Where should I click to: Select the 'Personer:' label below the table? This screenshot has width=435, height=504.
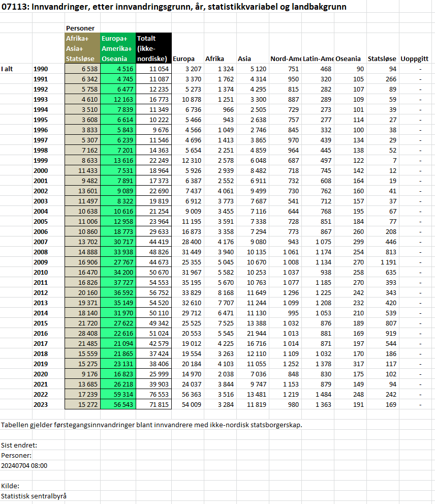click(x=16, y=456)
